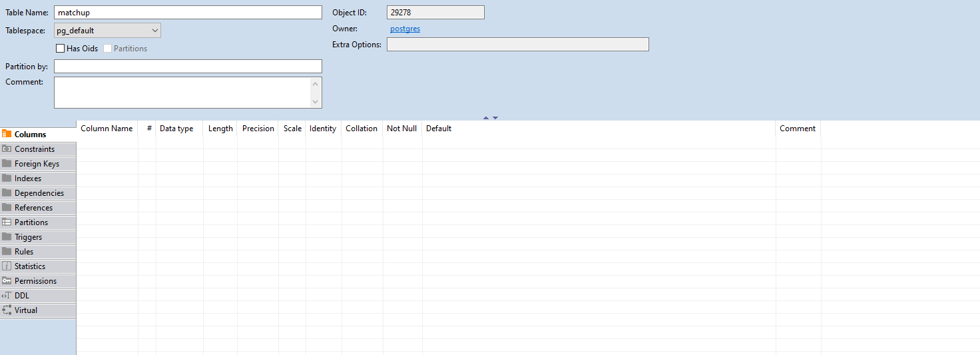Click the Partitions tab table icon
The image size is (980, 355).
[7, 222]
